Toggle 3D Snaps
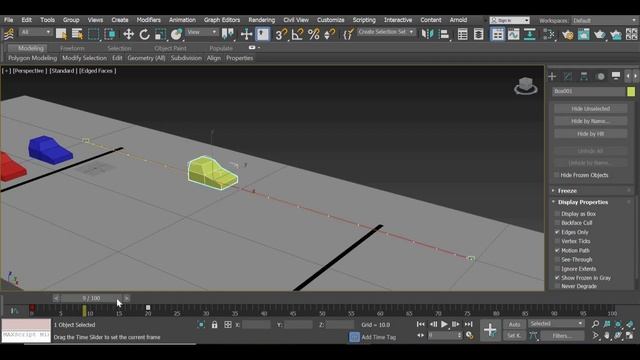The height and width of the screenshot is (360, 640). tap(281, 34)
